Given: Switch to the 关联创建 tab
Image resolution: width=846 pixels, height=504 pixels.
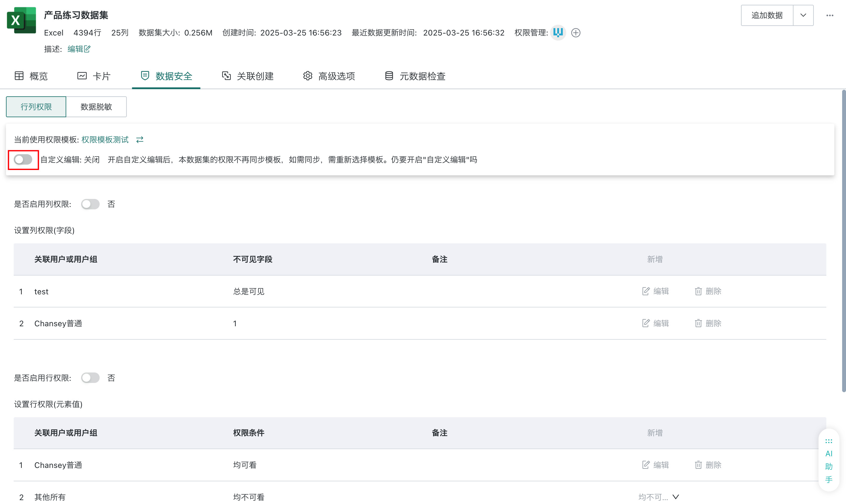Looking at the screenshot, I should pyautogui.click(x=248, y=76).
